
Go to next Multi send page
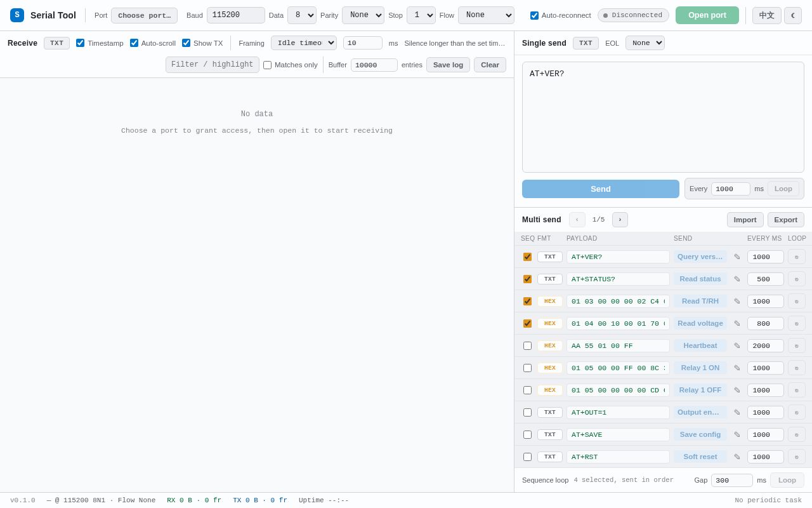[620, 220]
